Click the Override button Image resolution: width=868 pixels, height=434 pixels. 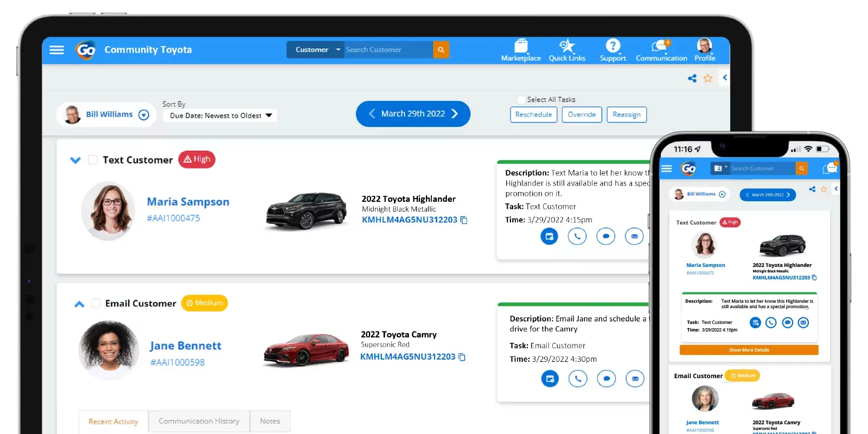582,114
